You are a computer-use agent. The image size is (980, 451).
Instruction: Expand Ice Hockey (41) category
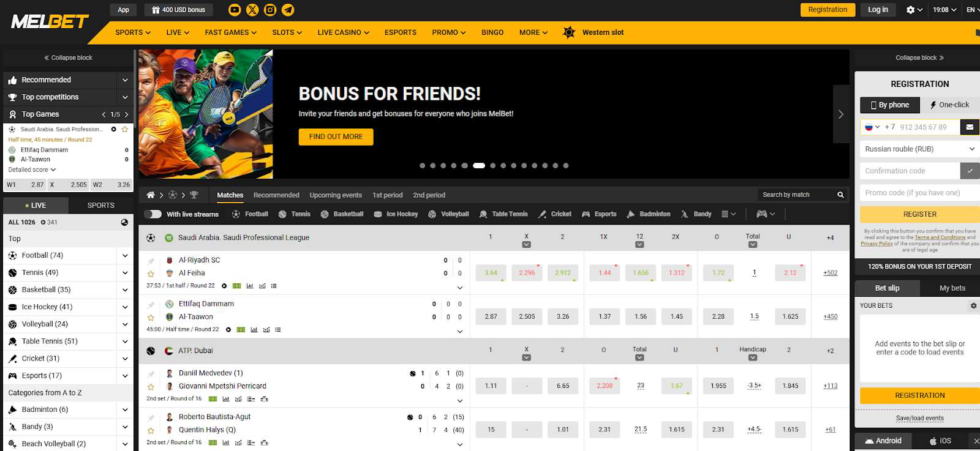125,307
